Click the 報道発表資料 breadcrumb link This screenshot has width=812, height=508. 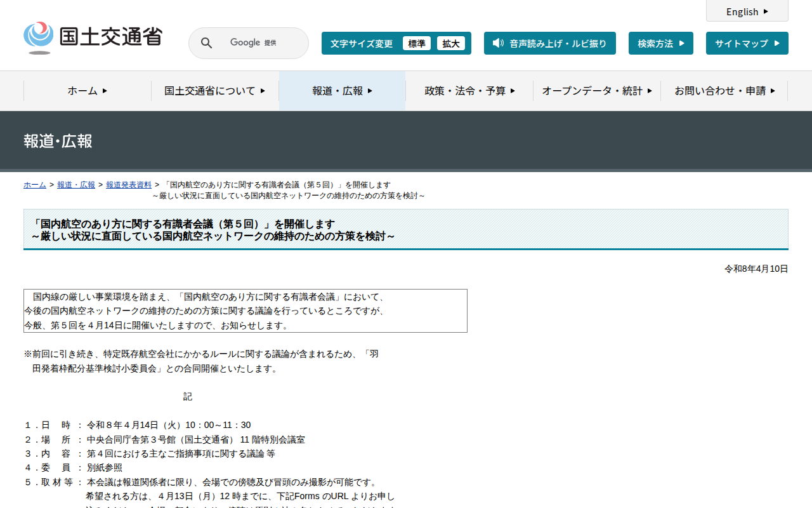click(x=129, y=185)
